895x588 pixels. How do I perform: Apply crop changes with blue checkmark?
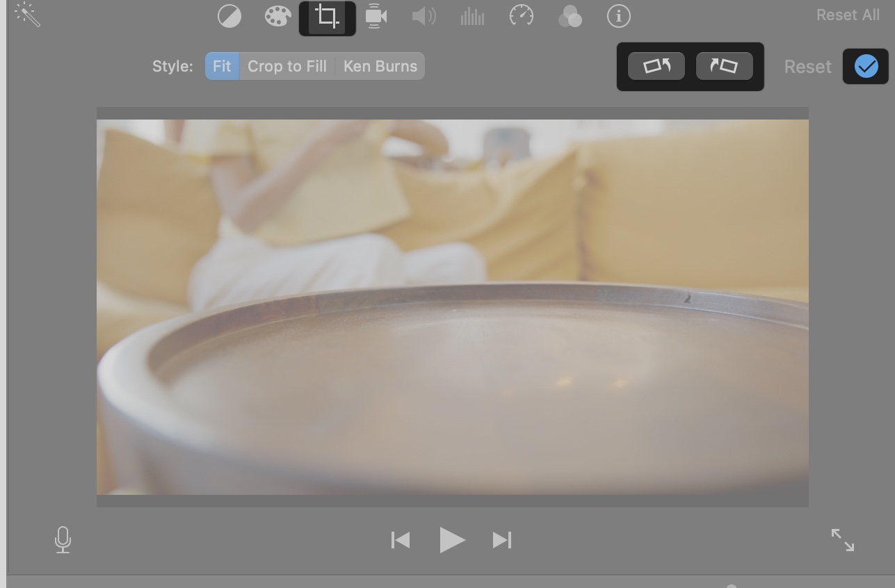(x=865, y=66)
